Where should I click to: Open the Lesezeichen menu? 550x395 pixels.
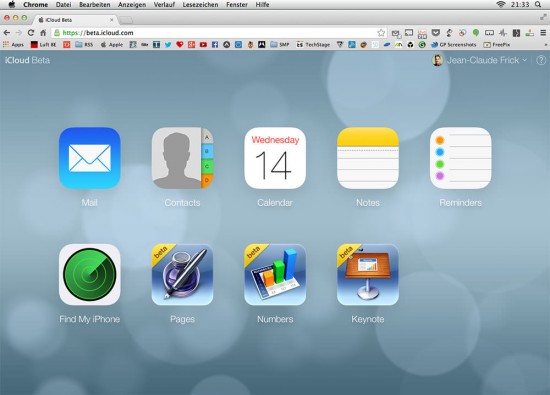[200, 5]
